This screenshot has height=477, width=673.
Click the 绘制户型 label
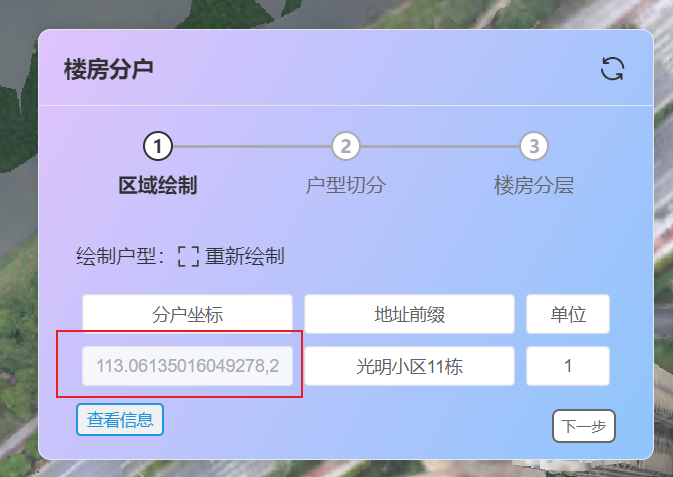tap(120, 256)
